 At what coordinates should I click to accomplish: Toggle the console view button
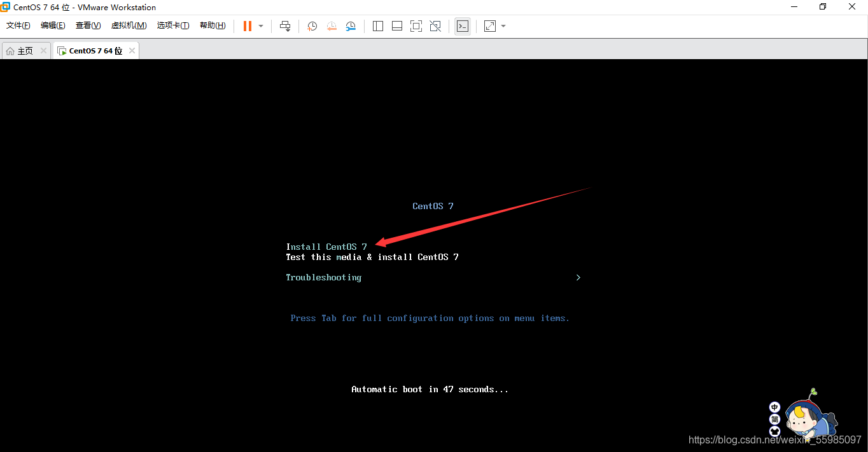point(463,26)
